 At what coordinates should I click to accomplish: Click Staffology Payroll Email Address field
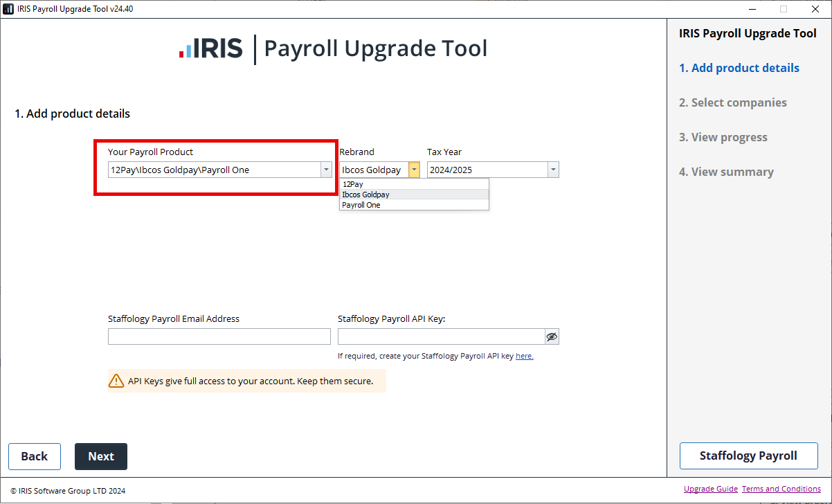[219, 336]
